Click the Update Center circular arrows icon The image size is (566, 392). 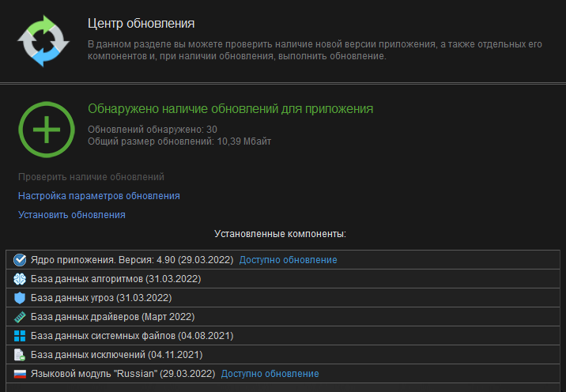(x=43, y=41)
